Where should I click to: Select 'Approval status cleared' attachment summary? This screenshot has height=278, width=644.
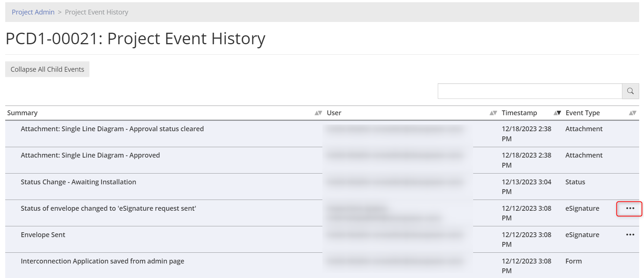(x=112, y=129)
